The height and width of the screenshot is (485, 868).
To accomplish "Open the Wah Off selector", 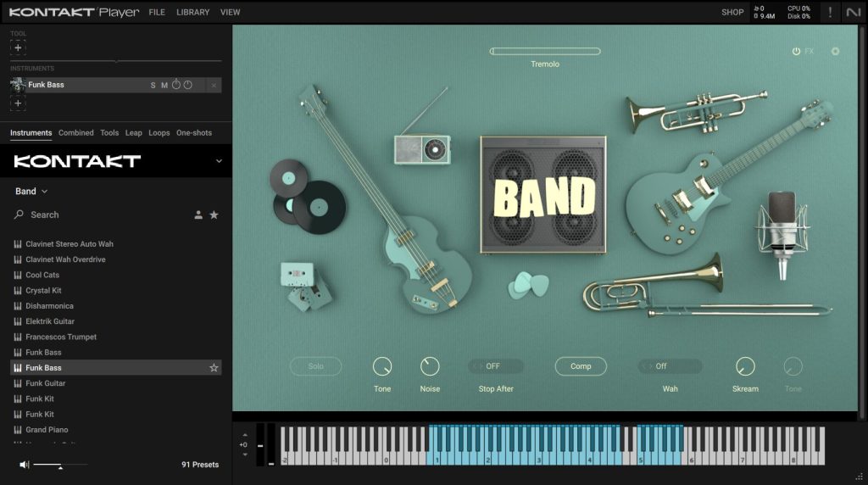I will 670,366.
